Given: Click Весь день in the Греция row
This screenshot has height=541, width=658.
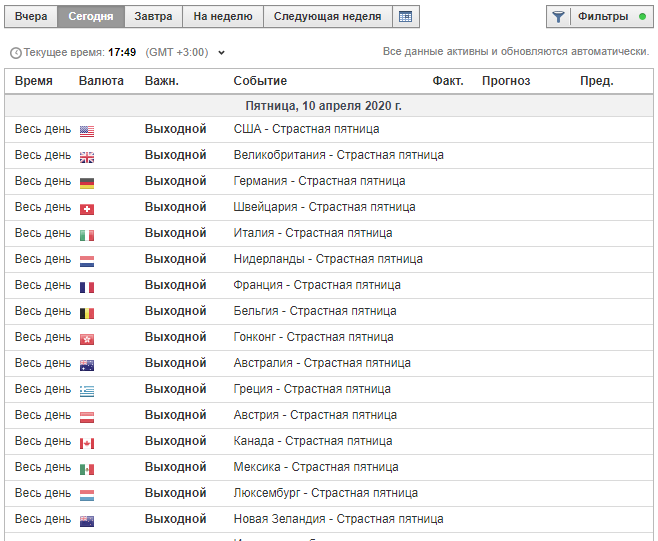Looking at the screenshot, I should 43,389.
